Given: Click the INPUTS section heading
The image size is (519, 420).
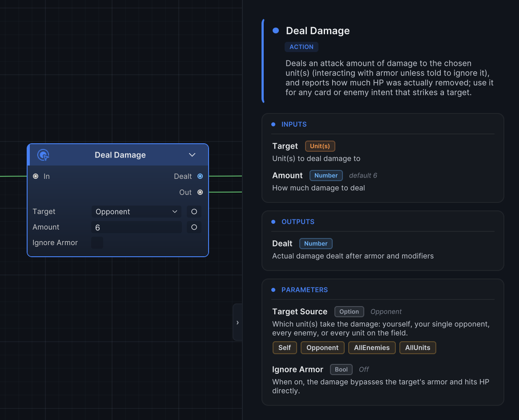Looking at the screenshot, I should click(x=294, y=124).
